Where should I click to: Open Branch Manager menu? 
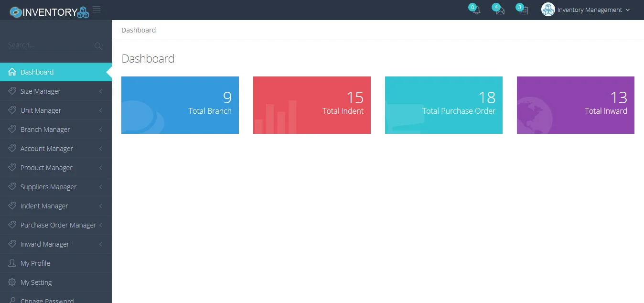tap(56, 130)
